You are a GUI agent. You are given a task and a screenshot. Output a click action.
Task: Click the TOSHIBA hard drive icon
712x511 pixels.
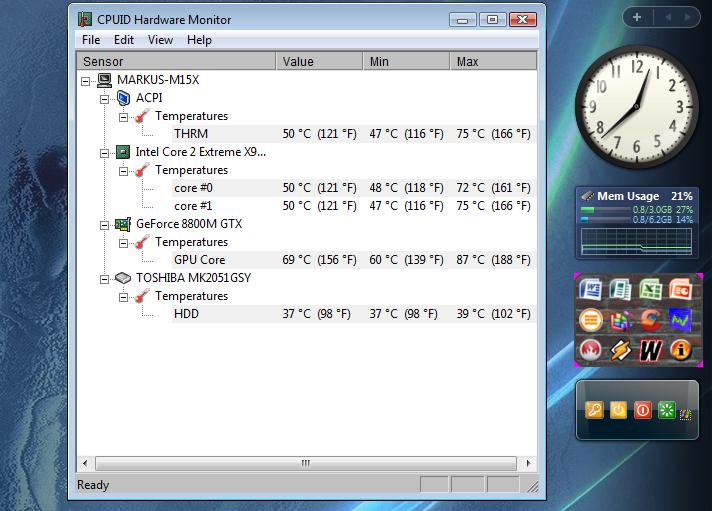coord(123,278)
